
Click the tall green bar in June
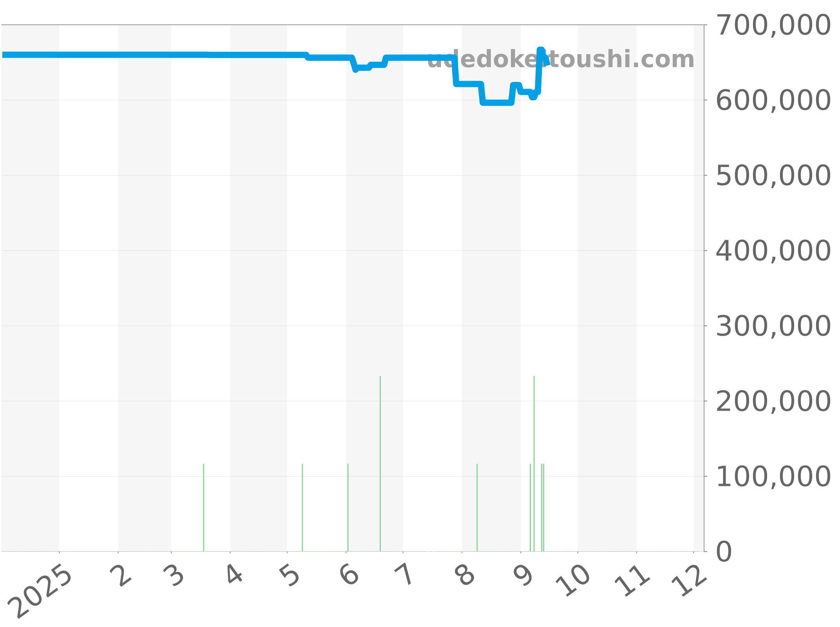(380, 462)
